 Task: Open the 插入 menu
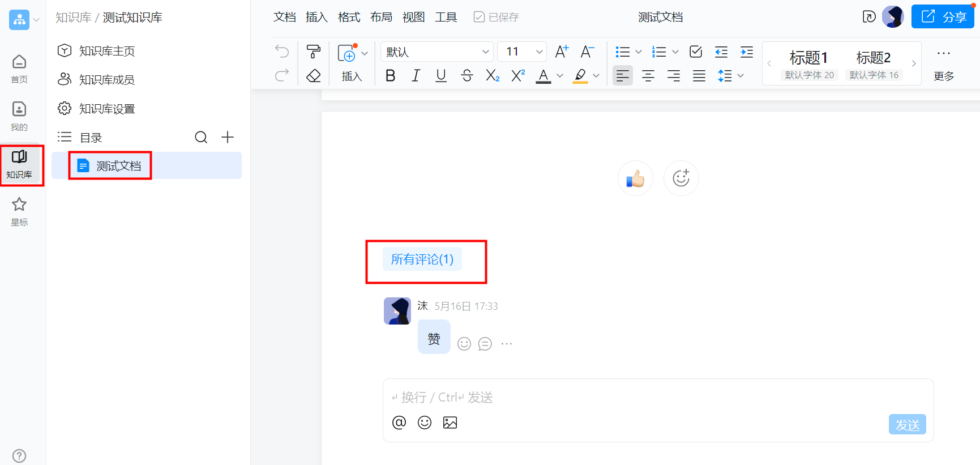pyautogui.click(x=317, y=17)
